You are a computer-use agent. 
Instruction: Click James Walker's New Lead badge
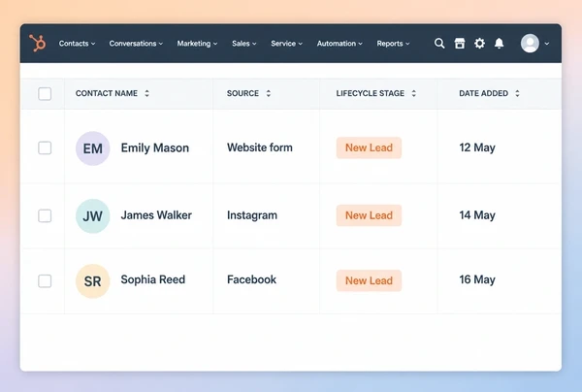click(369, 215)
